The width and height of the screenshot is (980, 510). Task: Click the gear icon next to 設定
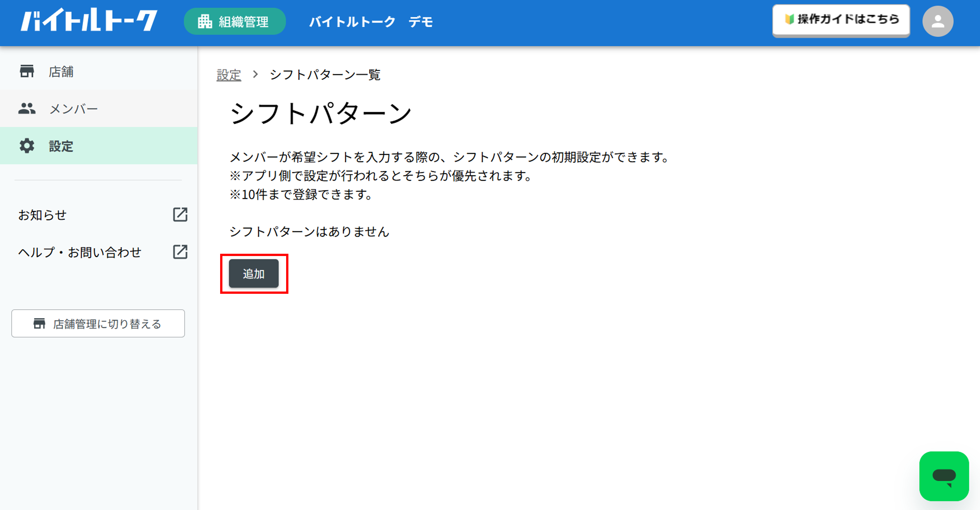[27, 146]
